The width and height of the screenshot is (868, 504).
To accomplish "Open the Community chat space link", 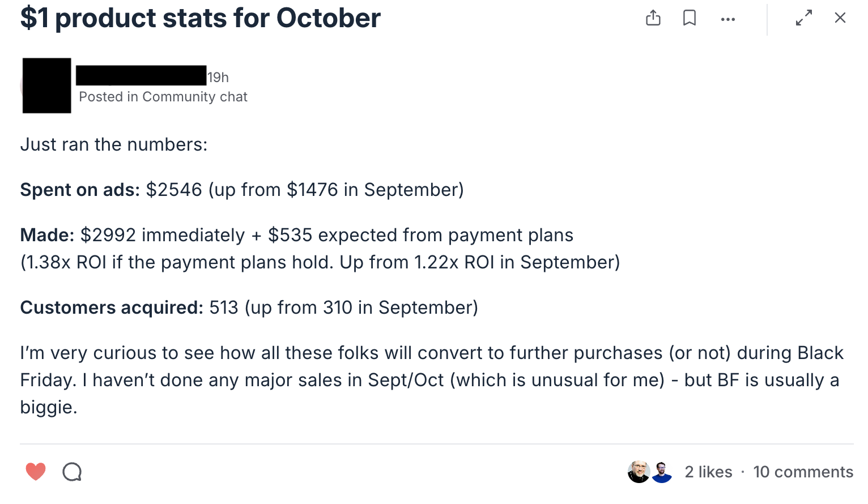I will (x=195, y=97).
